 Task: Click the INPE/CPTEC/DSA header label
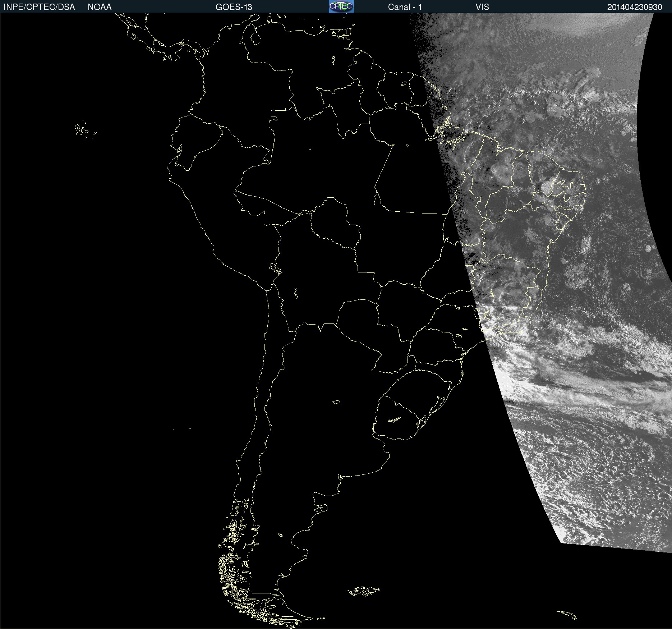[x=39, y=7]
